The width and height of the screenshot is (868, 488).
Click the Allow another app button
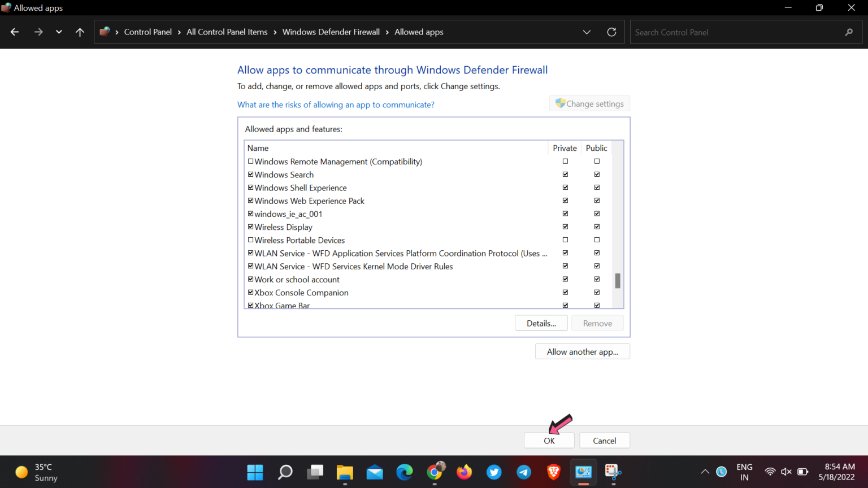point(582,351)
